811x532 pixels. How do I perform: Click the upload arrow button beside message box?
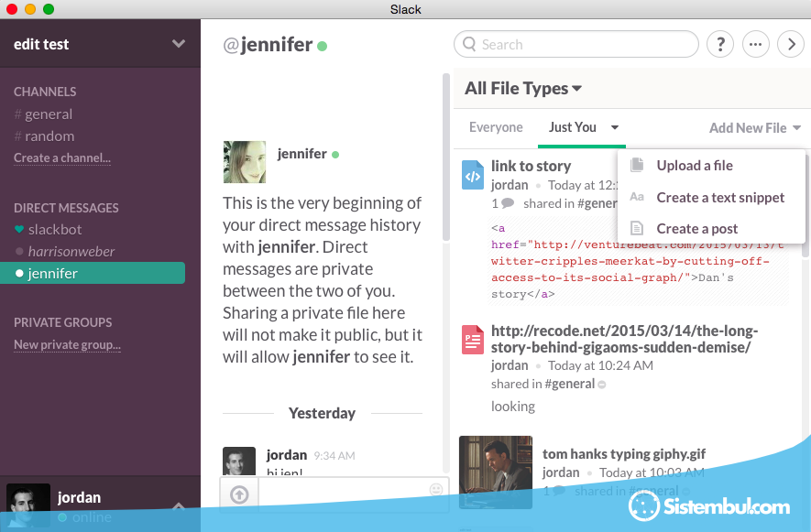[x=239, y=494]
